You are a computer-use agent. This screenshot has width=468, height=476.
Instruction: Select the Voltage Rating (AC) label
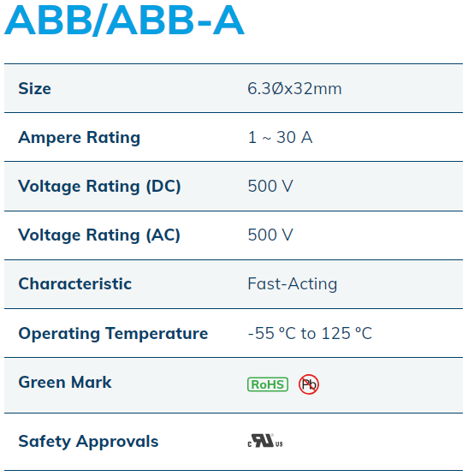[99, 235]
